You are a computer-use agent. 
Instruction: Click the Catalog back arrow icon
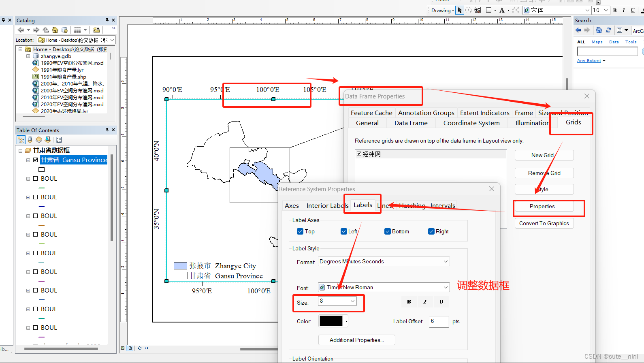click(x=21, y=30)
